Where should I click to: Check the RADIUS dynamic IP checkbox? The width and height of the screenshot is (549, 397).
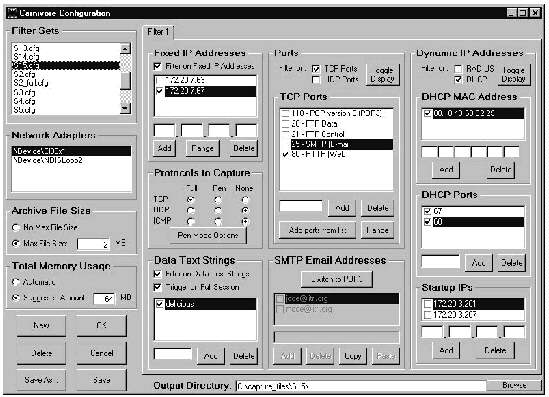pos(458,69)
